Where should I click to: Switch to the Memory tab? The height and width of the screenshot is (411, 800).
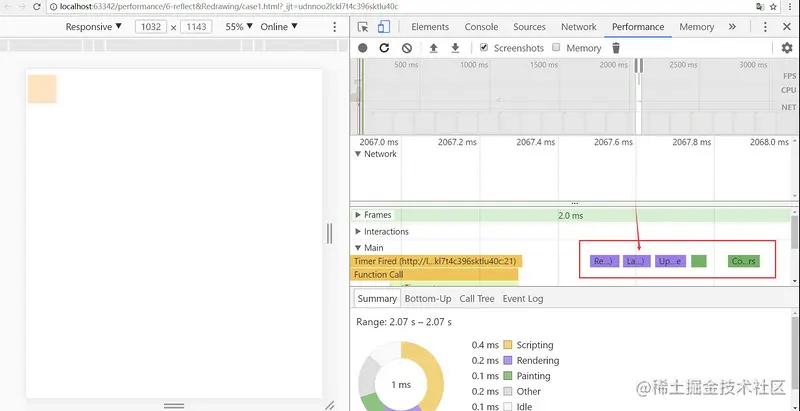(x=696, y=27)
